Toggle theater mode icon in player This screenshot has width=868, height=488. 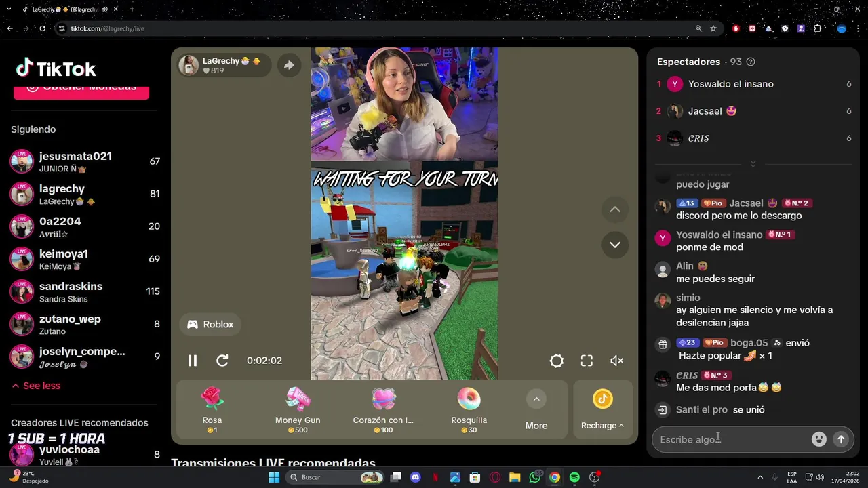557,361
